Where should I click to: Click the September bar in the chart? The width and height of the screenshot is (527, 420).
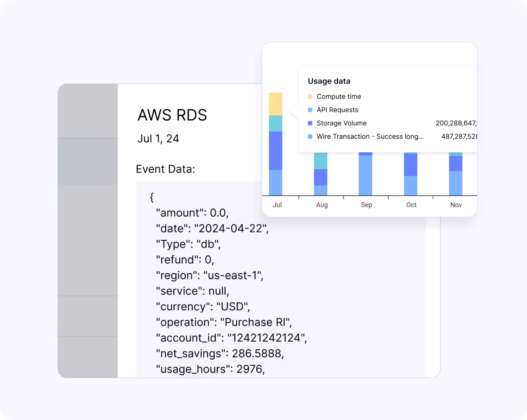point(366,174)
